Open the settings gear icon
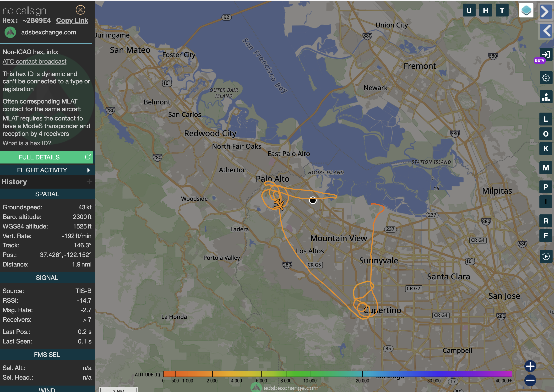 [546, 78]
